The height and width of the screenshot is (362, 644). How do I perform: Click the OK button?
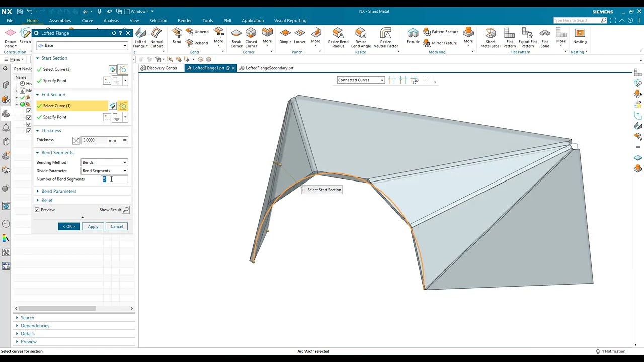tap(69, 226)
